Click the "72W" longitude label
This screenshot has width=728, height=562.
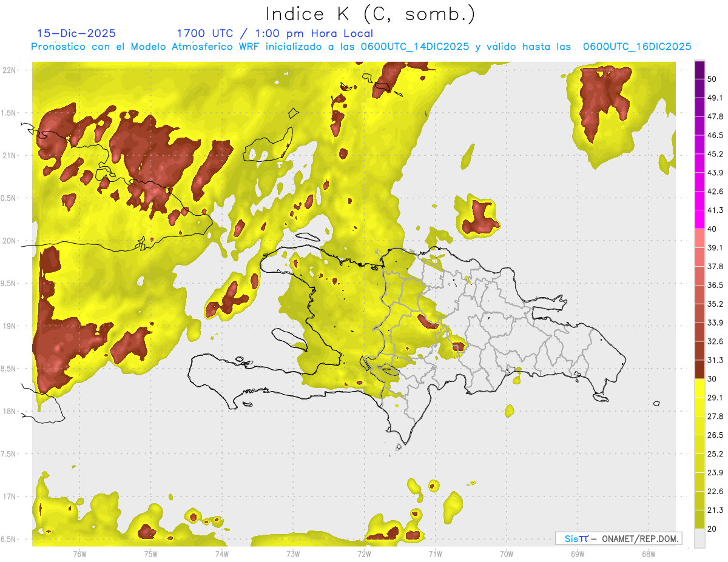point(364,554)
